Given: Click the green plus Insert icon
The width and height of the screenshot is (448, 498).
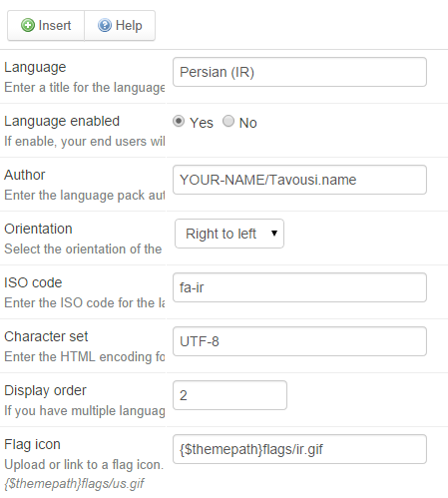Looking at the screenshot, I should [x=28, y=25].
